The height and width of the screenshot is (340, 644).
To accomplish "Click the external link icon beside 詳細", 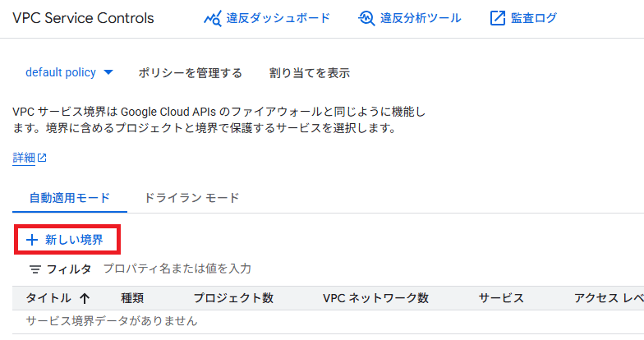I will click(42, 158).
